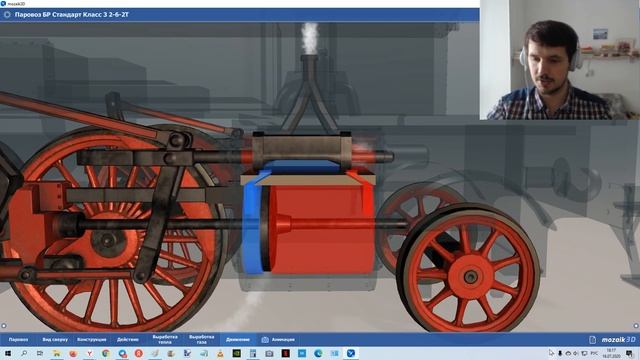640x360 pixels.
Task: Click the Анимация camera button
Action: point(278,340)
